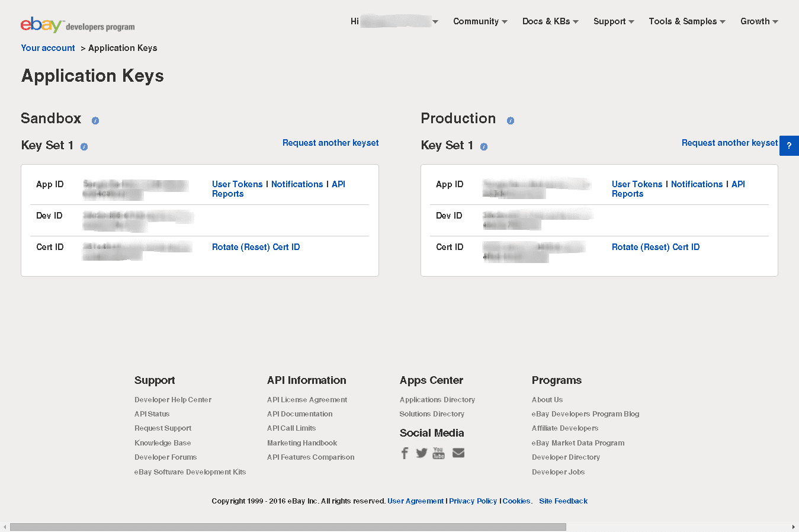Open Twitter from the Social Media icons
799x532 pixels.
422,453
